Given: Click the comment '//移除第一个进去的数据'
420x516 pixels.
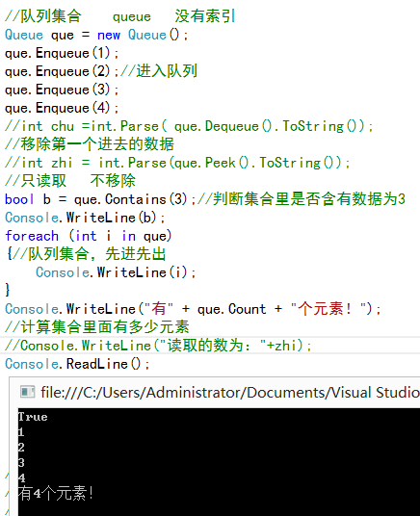Looking at the screenshot, I should [x=90, y=144].
